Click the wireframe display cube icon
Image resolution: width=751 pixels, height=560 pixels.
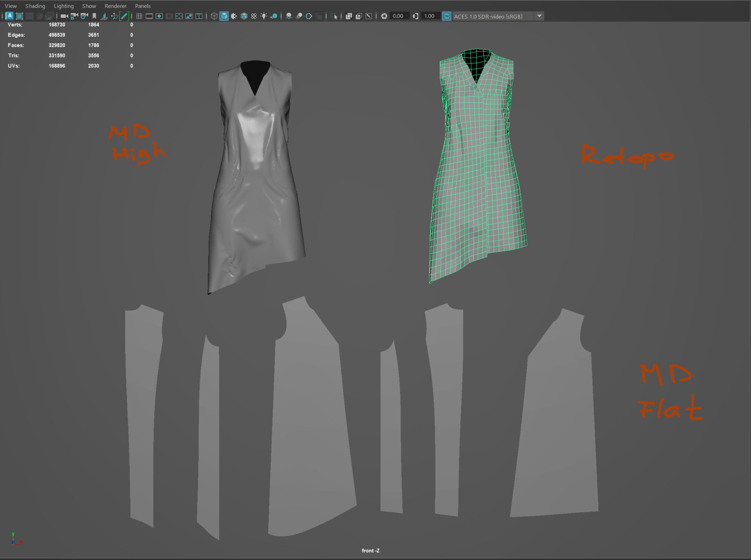[214, 16]
